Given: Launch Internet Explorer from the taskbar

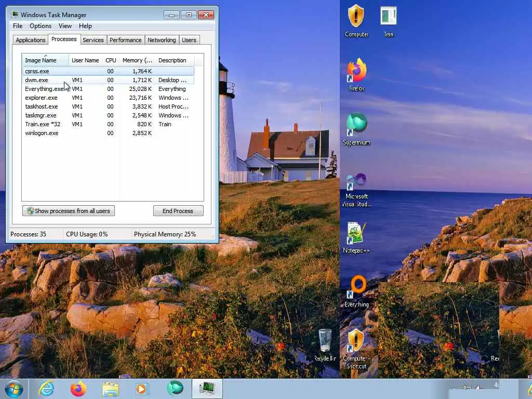Looking at the screenshot, I should tap(46, 389).
